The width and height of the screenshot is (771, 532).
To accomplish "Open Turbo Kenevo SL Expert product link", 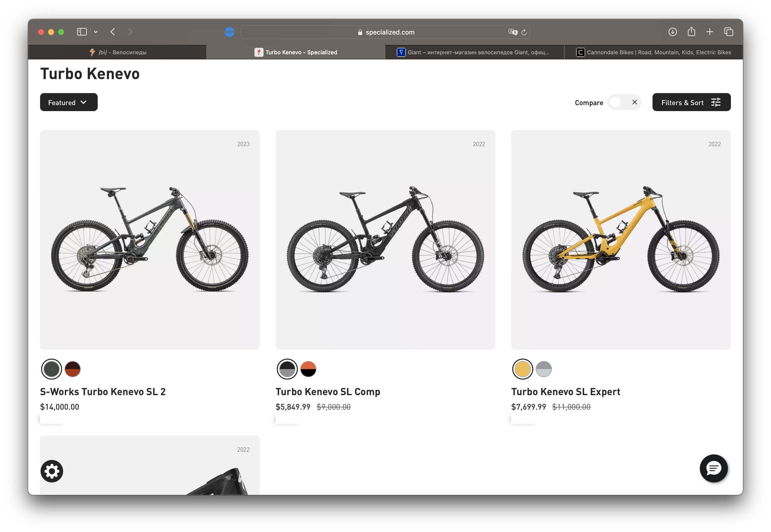I will [566, 392].
